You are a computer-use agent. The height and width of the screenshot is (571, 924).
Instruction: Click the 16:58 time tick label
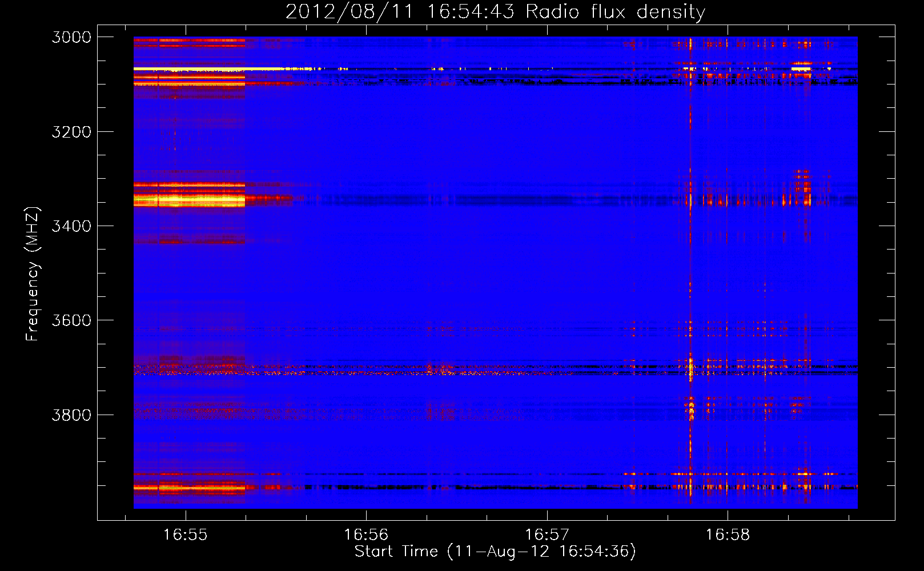click(728, 535)
